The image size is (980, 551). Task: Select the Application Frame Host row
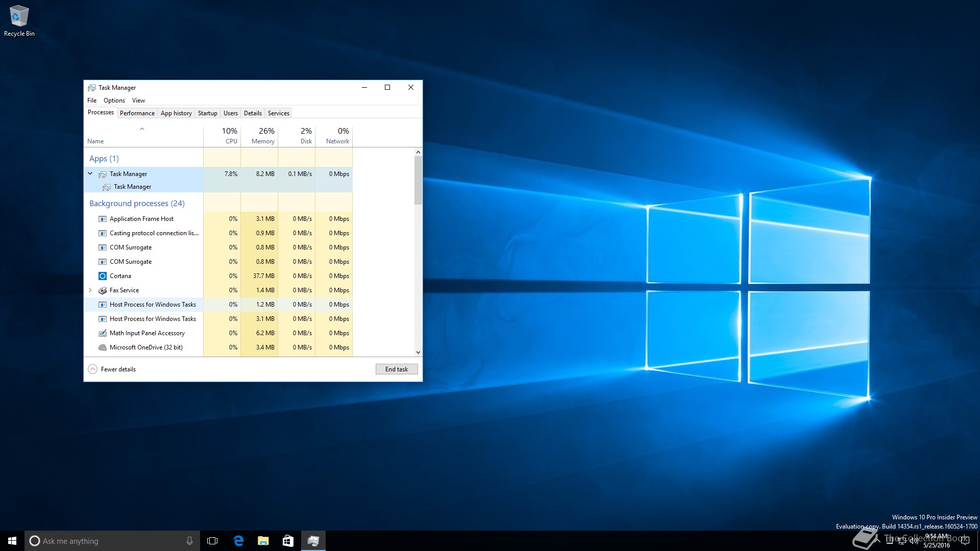(218, 219)
